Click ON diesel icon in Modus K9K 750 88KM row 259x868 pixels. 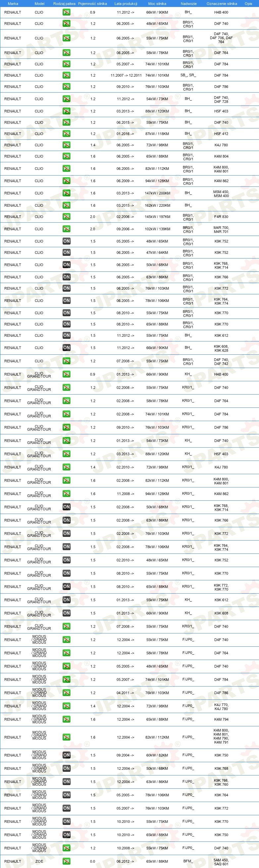pyautogui.click(x=67, y=834)
